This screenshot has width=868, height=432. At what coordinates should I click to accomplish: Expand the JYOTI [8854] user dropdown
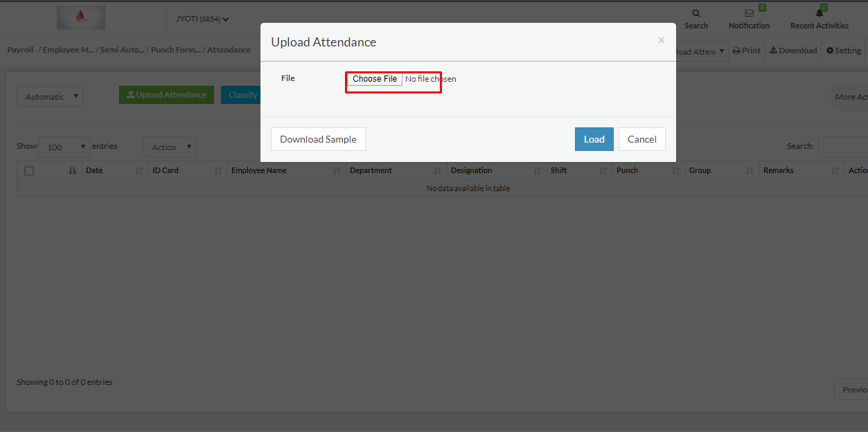coord(202,19)
